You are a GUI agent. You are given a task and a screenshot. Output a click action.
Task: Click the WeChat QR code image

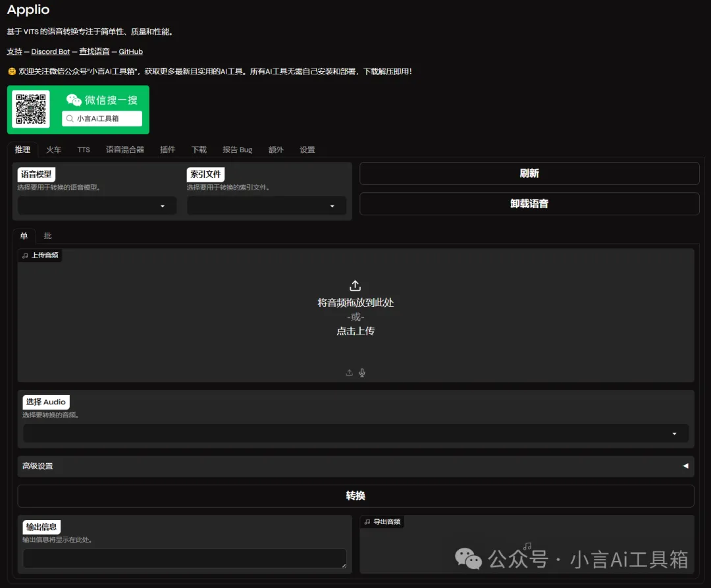tap(31, 109)
